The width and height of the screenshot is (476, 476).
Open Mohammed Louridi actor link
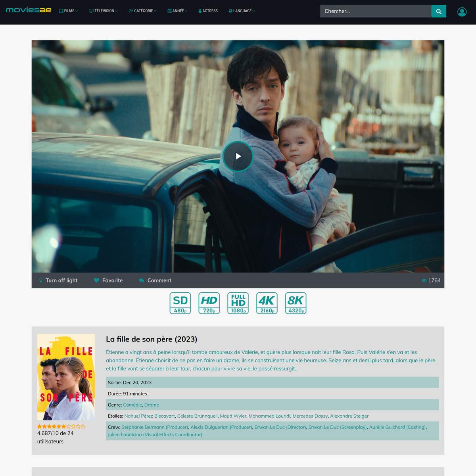tap(269, 416)
